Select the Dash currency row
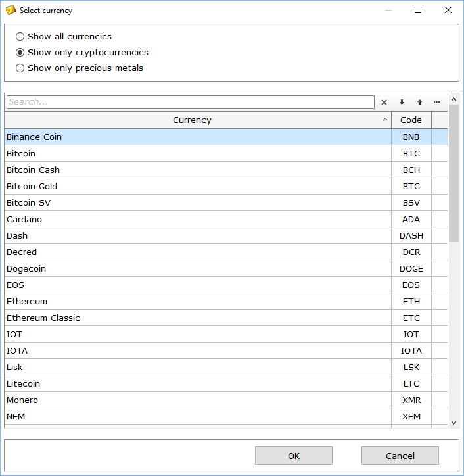The image size is (464, 476). [x=226, y=235]
